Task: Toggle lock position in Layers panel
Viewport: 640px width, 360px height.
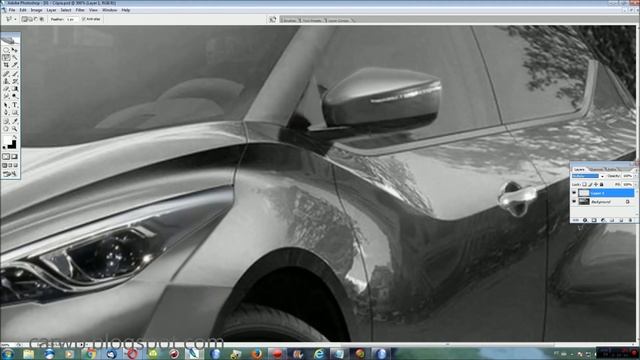Action: (596, 184)
